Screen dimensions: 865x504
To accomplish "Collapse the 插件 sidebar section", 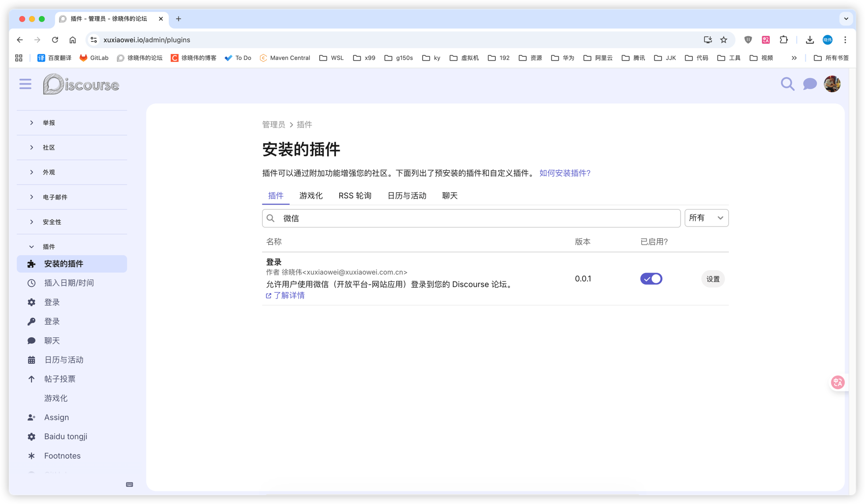I will pyautogui.click(x=49, y=247).
